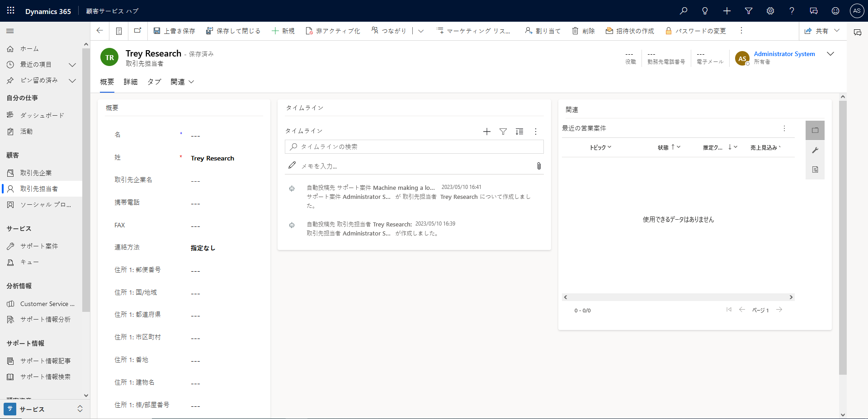Screen dimensions: 868x419
Task: Go to next page arrow in opportunities grid
Action: [779, 310]
